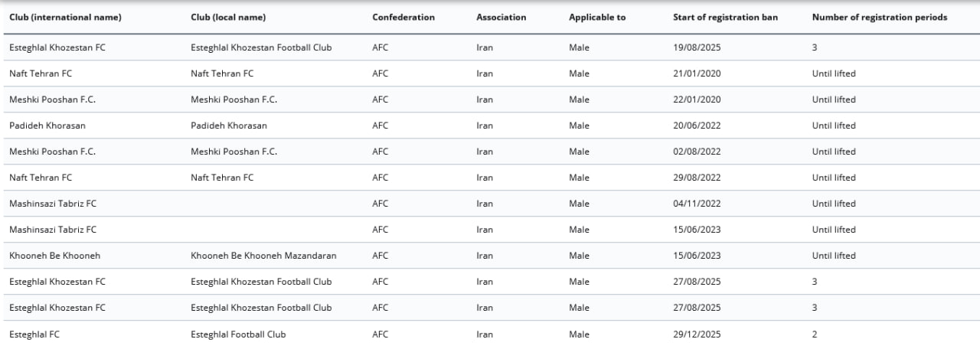Click the ban date 29/08/2022
Screen dimensions: 980x349
coord(697,178)
